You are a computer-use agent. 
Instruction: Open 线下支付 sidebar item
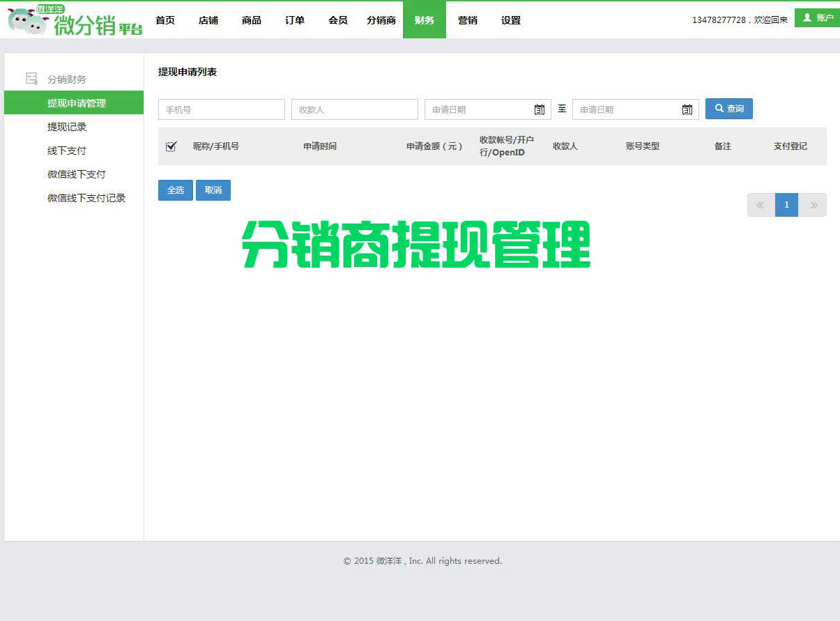tap(67, 151)
